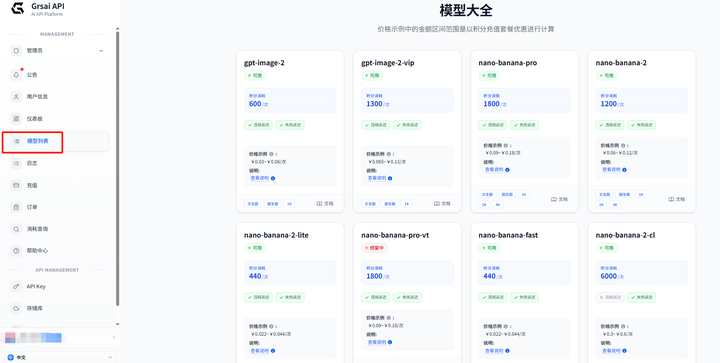Open 公告 via the bell icon
720x363 pixels.
pos(17,75)
